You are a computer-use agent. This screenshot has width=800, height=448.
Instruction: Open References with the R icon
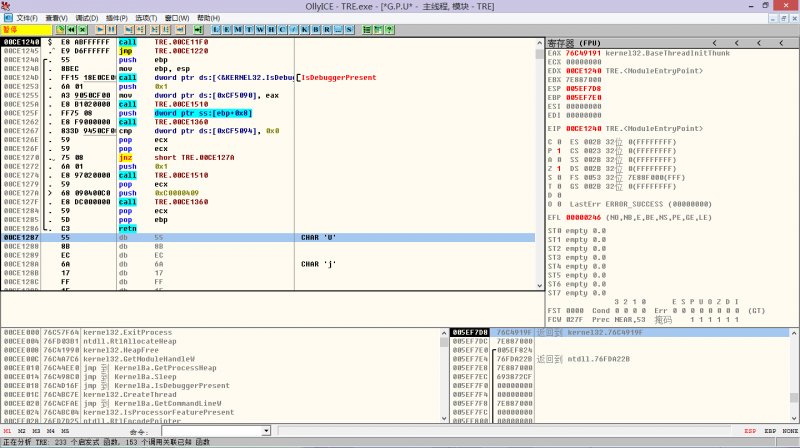327,30
